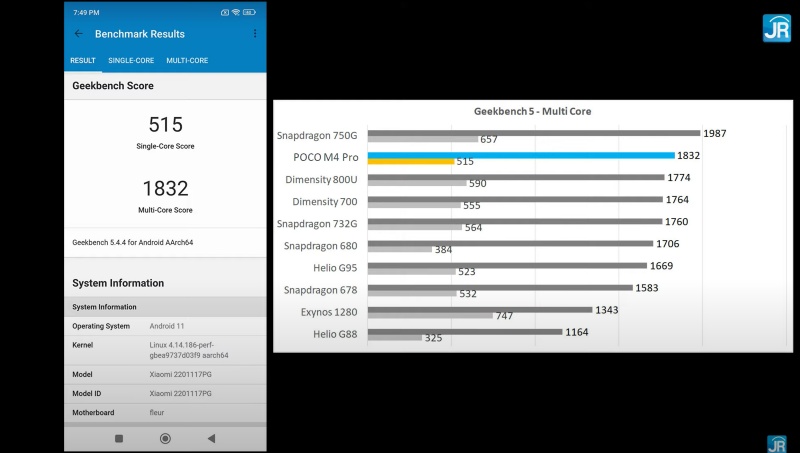Screen dimensions: 800x453
Task: Click the small JR watermark bottom right
Action: pos(776,443)
